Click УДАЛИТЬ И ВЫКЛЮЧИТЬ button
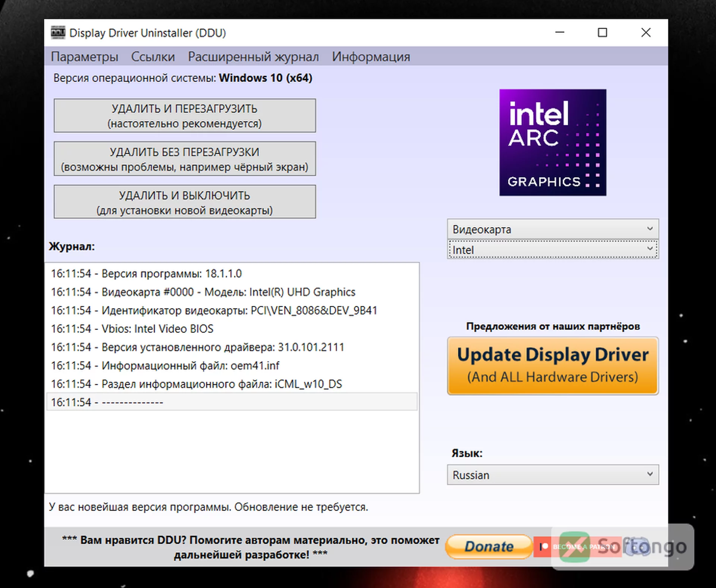This screenshot has width=716, height=588. 185,202
